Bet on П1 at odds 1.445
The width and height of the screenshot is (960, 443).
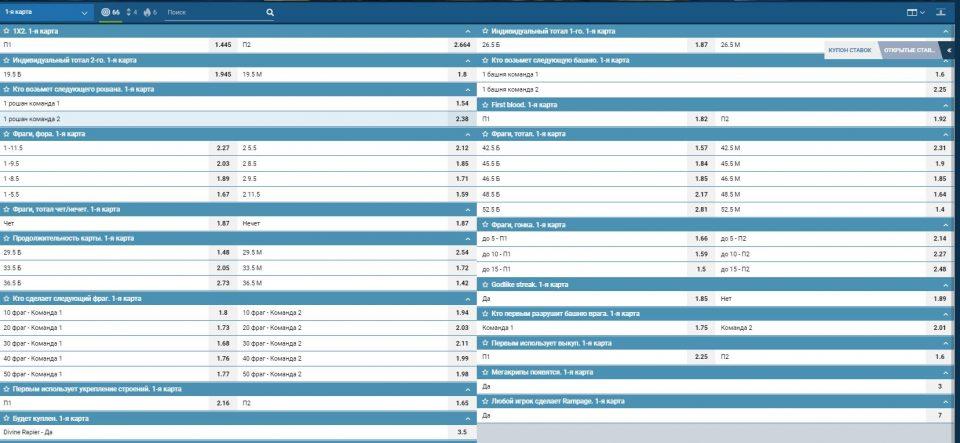click(223, 45)
